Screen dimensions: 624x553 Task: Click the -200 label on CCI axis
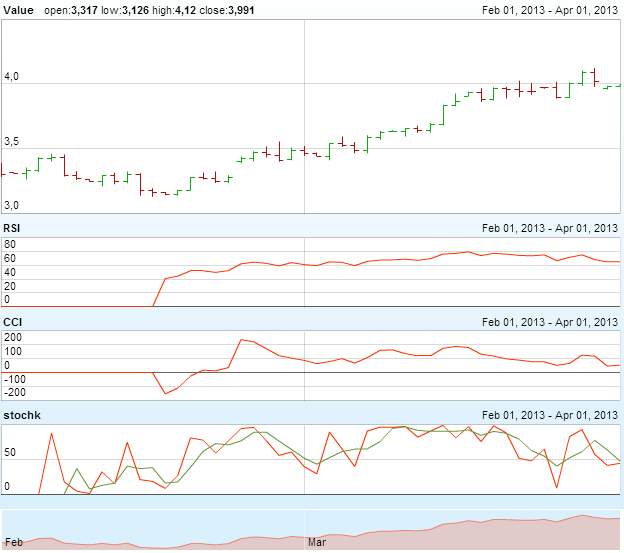tap(15, 392)
